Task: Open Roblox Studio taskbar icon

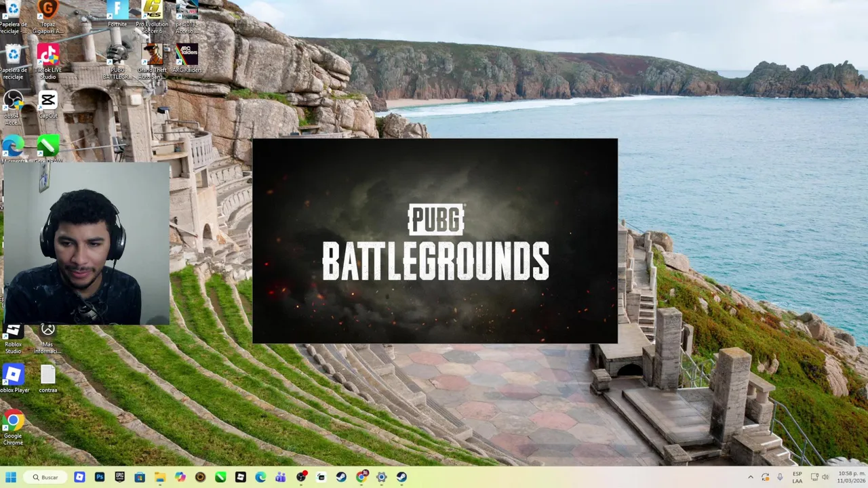Action: tap(241, 477)
